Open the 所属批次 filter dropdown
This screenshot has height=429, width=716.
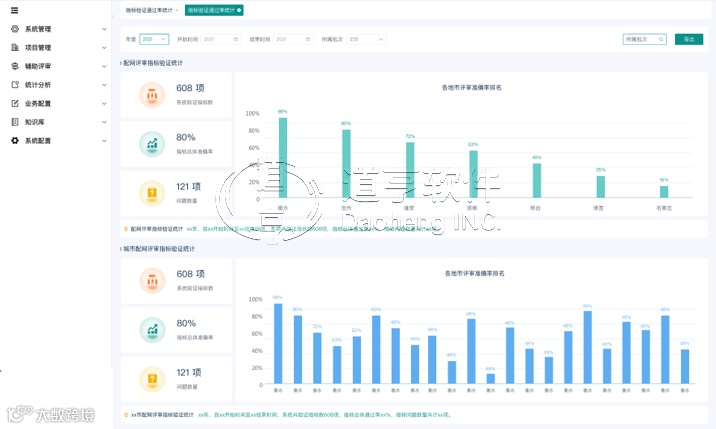click(x=366, y=39)
